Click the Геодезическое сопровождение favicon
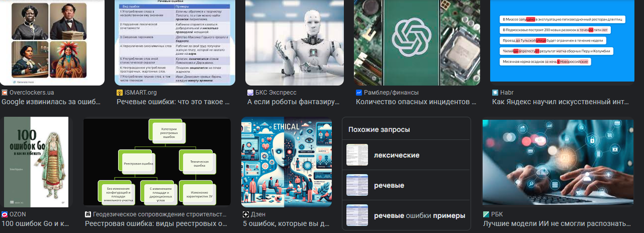 pyautogui.click(x=87, y=214)
